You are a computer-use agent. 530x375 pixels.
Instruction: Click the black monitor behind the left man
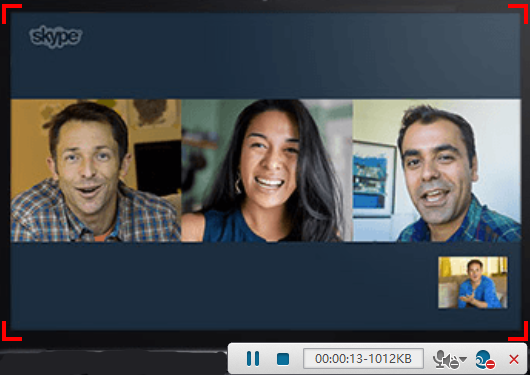pos(158,168)
